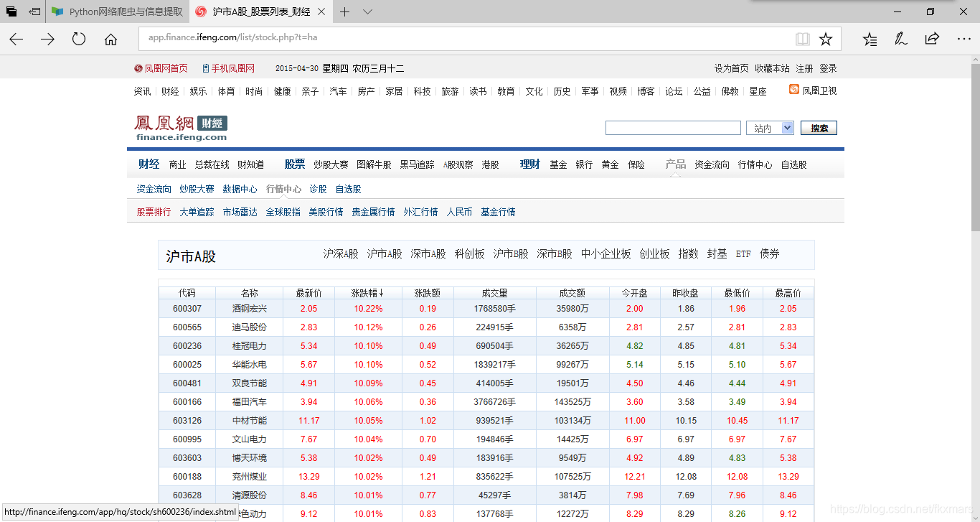The image size is (980, 522).
Task: Click 注册 link
Action: (804, 68)
